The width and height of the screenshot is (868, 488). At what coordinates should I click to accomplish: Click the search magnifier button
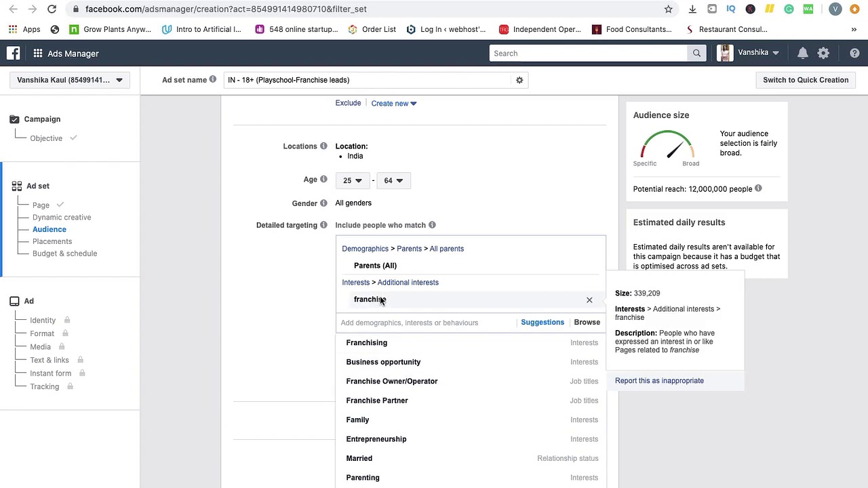[696, 53]
